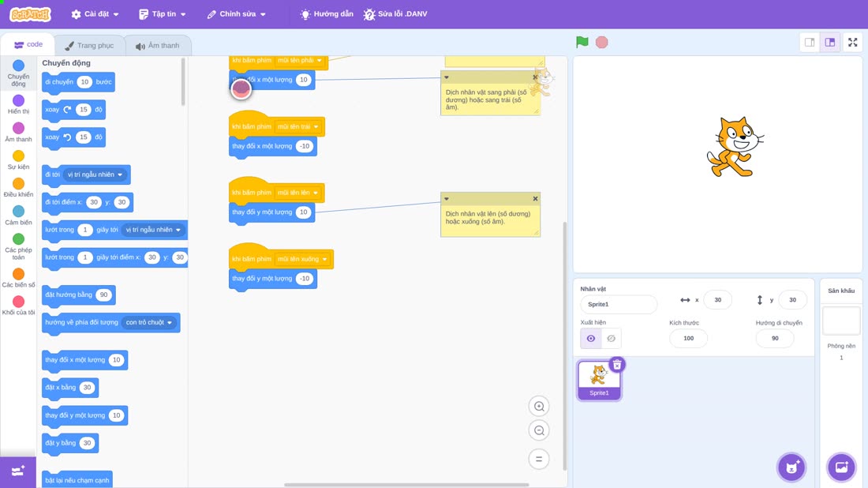Collapse the 'Dịch nhân vật sang phải' comment
This screenshot has height=488, width=868.
[446, 77]
